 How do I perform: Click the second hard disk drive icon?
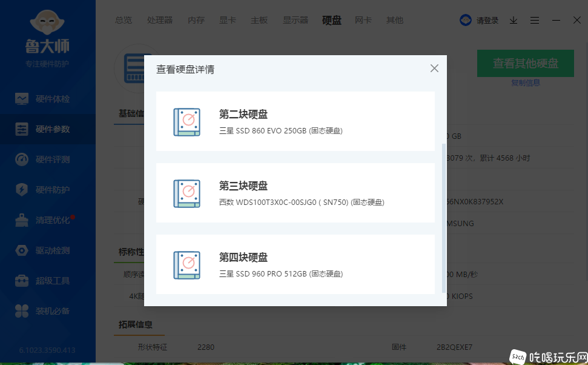tap(187, 122)
